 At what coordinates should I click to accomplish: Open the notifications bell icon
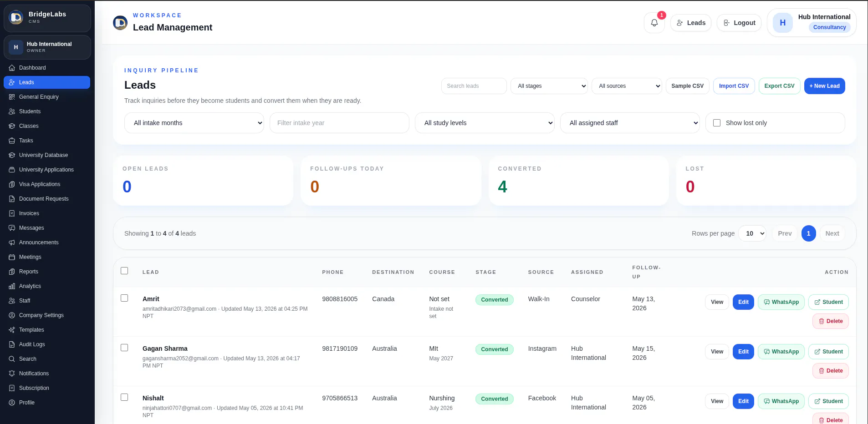point(654,23)
